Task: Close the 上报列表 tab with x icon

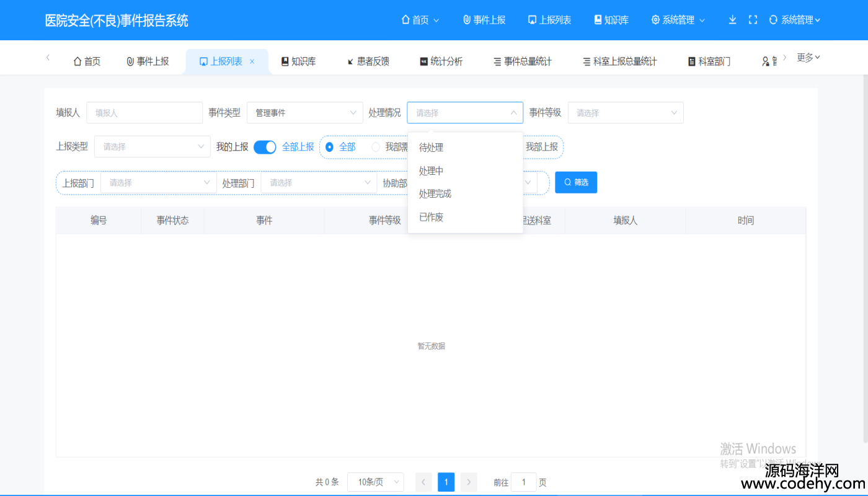Action: click(252, 61)
